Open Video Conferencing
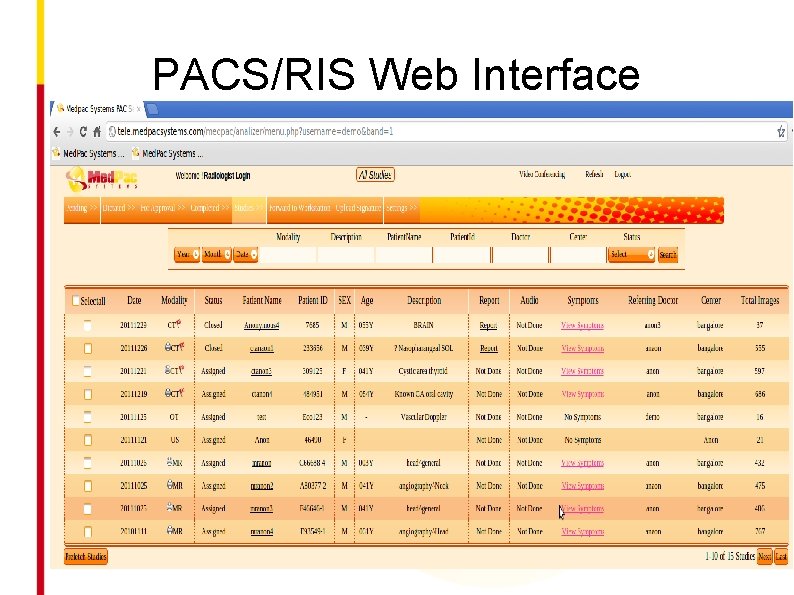The width and height of the screenshot is (794, 595). click(x=542, y=174)
